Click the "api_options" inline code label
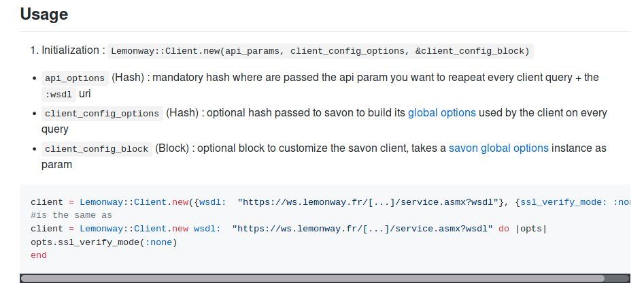Image resolution: width=644 pixels, height=292 pixels. point(74,78)
